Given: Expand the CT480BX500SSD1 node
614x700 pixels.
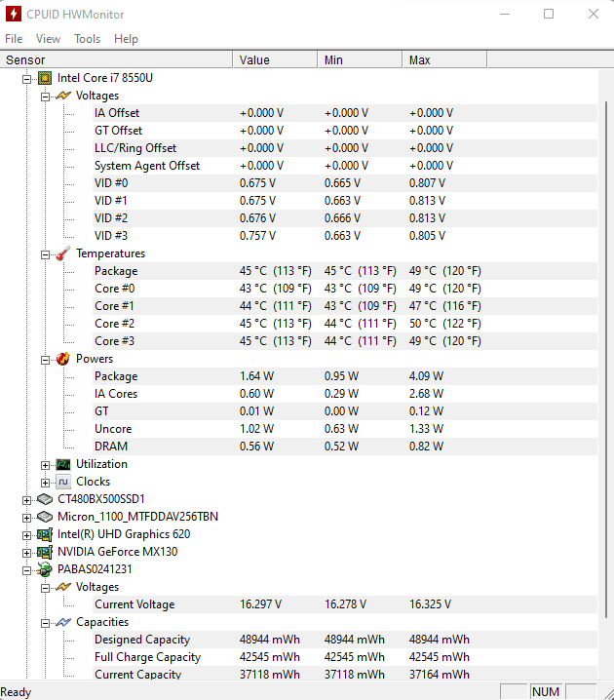Looking at the screenshot, I should 26,500.
